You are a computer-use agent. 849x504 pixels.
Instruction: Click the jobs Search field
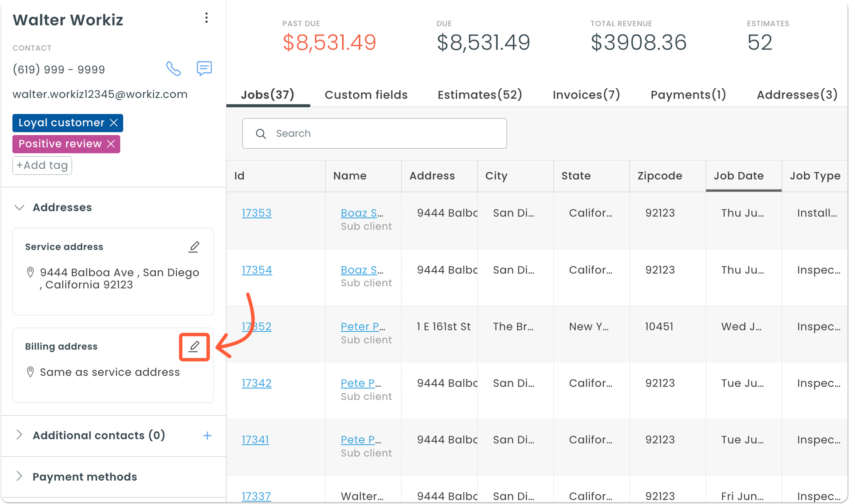click(374, 133)
